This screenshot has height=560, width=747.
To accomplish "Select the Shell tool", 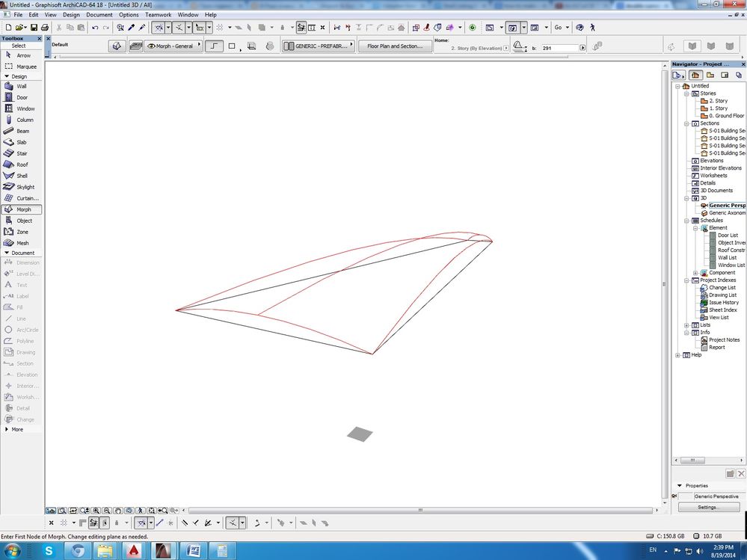I will 22,176.
